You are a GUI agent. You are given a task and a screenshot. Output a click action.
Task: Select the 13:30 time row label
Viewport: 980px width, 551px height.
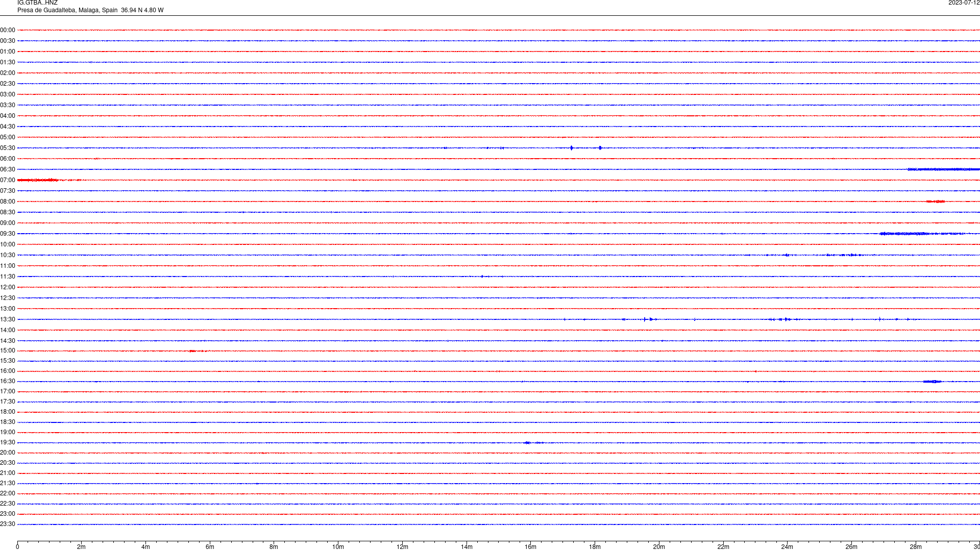(8, 319)
